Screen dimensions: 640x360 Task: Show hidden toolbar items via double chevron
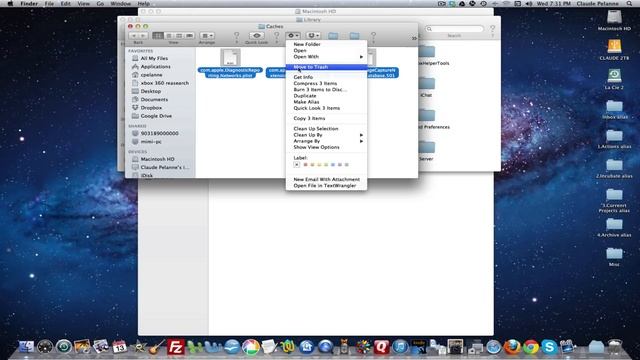[414, 38]
